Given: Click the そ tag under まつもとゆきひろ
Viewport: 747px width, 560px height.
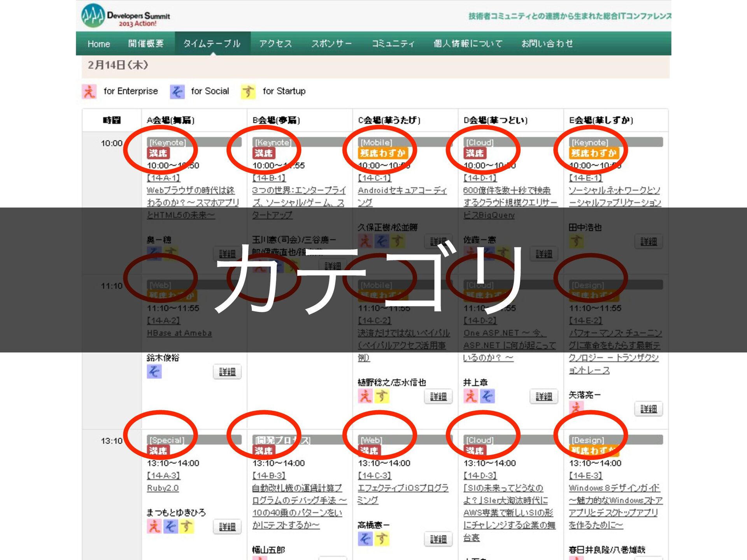Looking at the screenshot, I should (x=170, y=527).
